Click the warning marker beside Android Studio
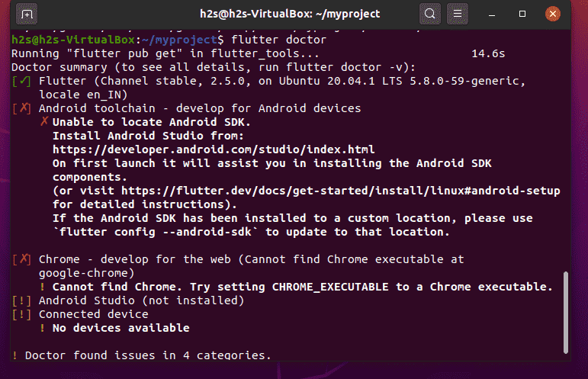Image resolution: width=588 pixels, height=379 pixels. [x=21, y=300]
